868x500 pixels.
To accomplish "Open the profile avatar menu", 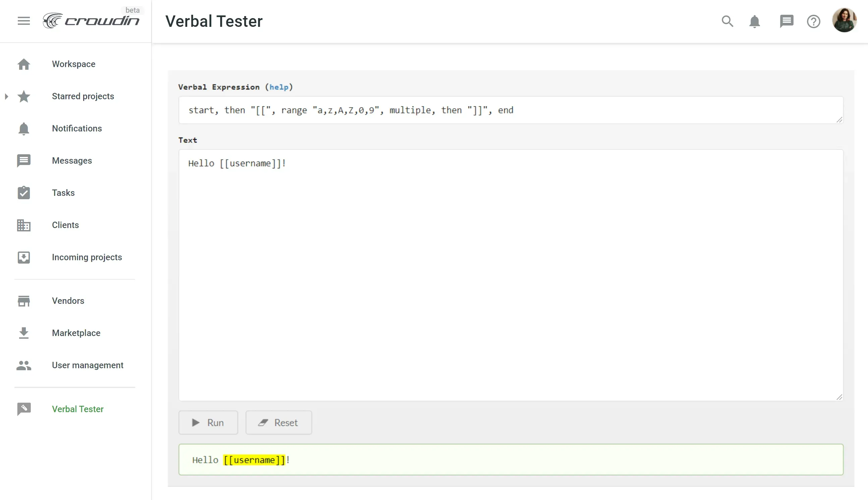I will (x=845, y=20).
